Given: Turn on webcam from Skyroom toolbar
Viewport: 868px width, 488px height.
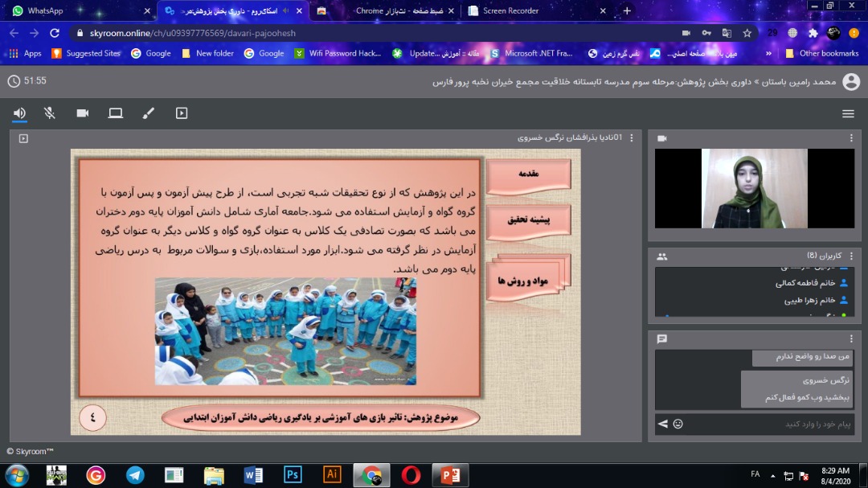Looking at the screenshot, I should [83, 113].
